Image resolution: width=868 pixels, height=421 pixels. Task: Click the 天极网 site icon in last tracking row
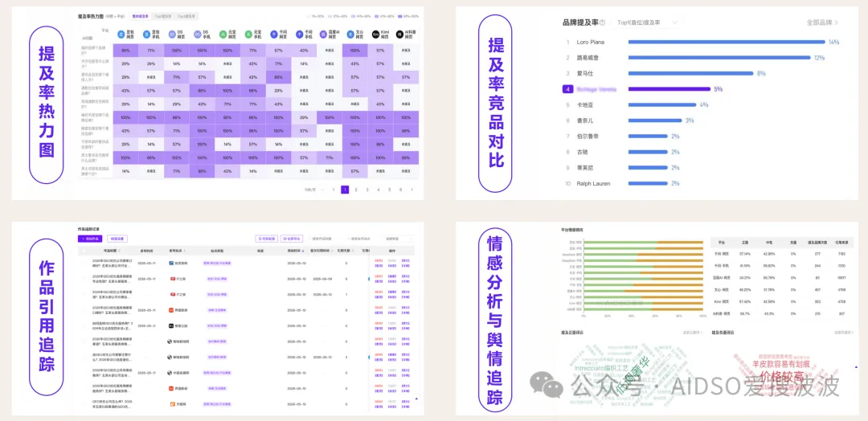pos(172,404)
